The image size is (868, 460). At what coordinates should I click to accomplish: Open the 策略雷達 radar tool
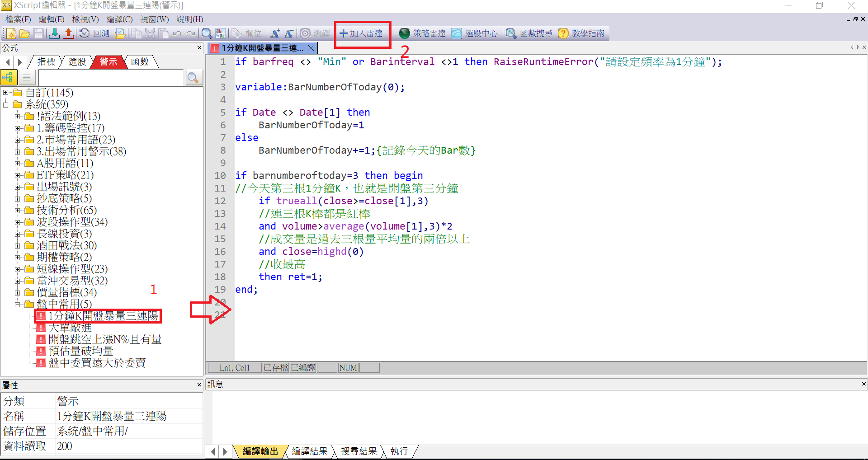point(422,33)
